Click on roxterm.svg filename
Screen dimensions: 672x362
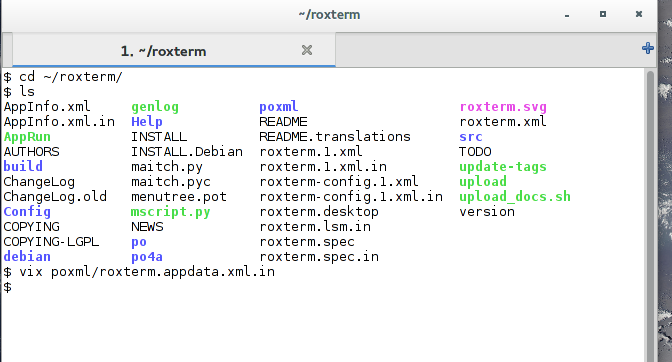click(x=503, y=107)
